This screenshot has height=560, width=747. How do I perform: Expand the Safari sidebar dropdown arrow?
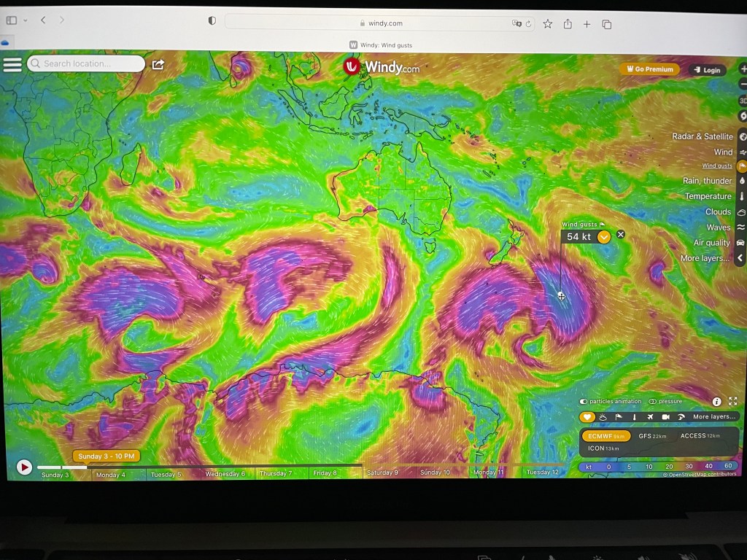point(26,21)
